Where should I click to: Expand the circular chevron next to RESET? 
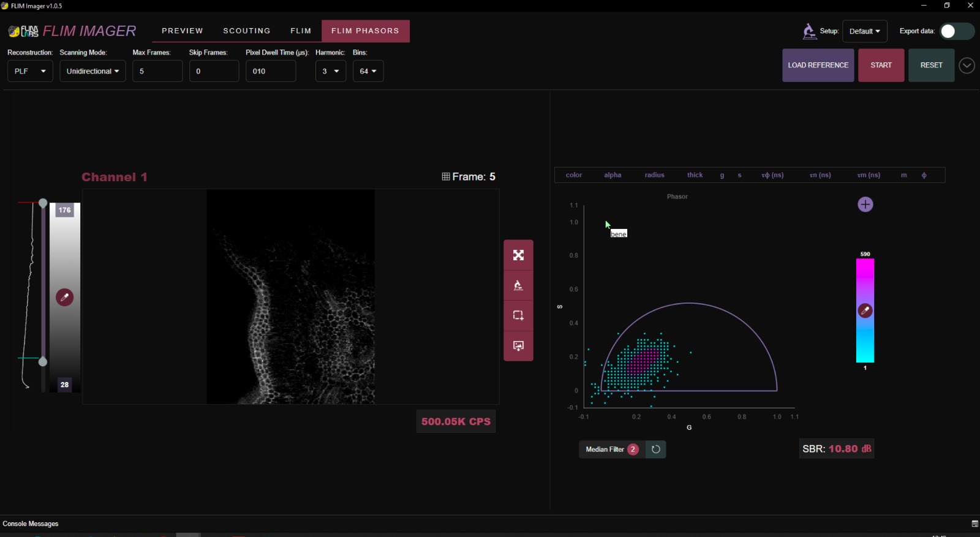coord(967,66)
